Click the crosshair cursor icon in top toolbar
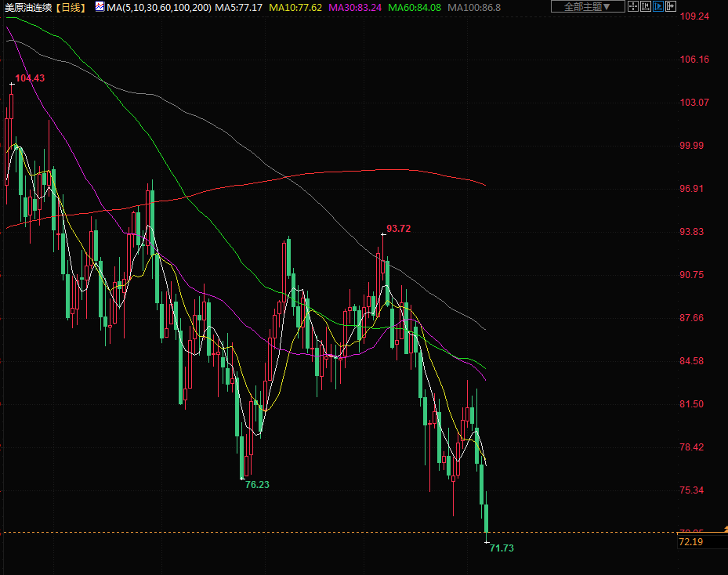The image size is (728, 575). 632,7
